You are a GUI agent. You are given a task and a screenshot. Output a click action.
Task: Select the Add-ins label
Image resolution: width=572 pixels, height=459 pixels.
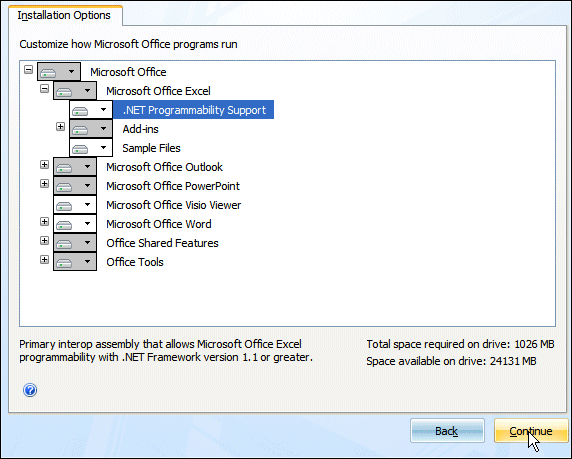[140, 129]
